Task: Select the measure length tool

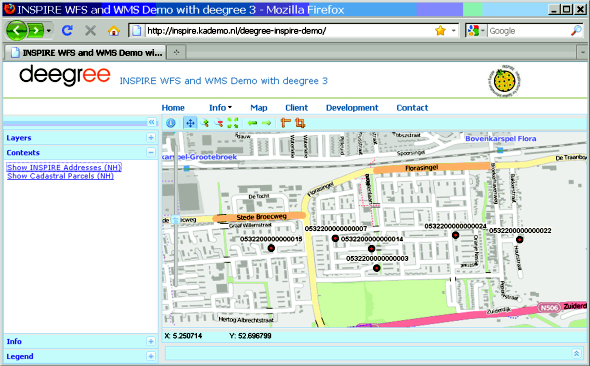Action: coord(286,123)
